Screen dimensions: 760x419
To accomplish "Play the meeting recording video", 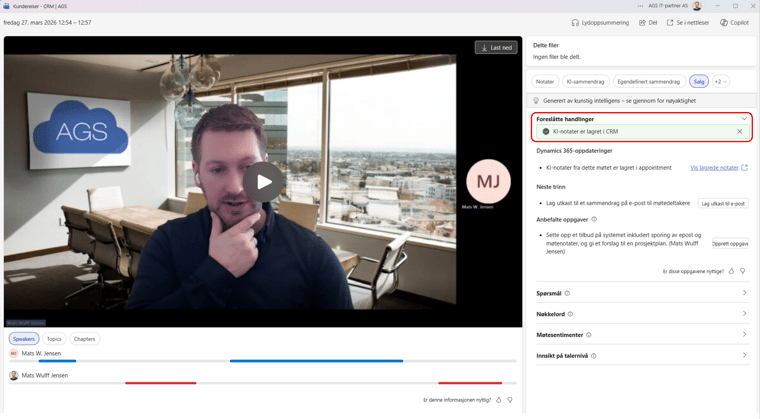I will (x=263, y=182).
